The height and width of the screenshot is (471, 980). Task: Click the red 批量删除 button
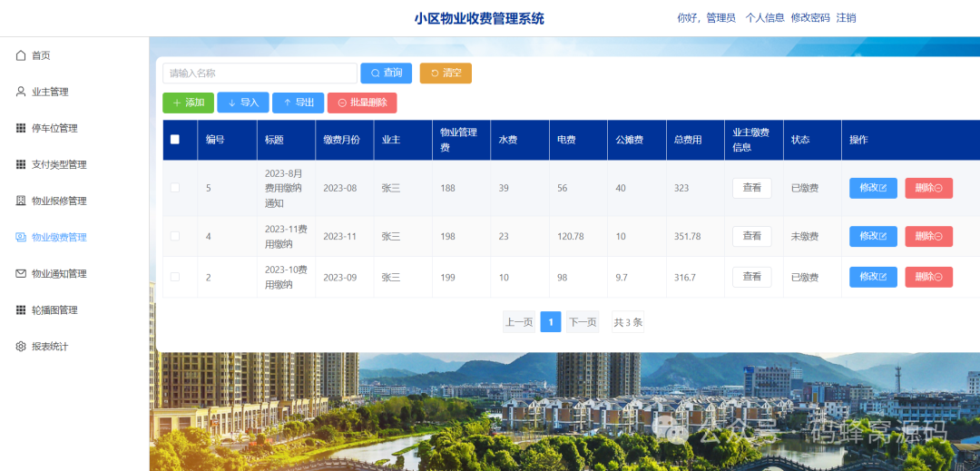pyautogui.click(x=362, y=103)
